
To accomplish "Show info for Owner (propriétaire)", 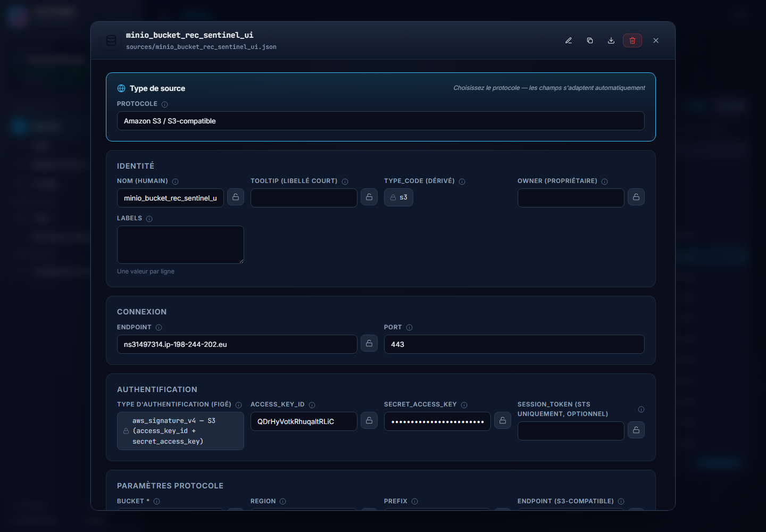I will tap(604, 181).
